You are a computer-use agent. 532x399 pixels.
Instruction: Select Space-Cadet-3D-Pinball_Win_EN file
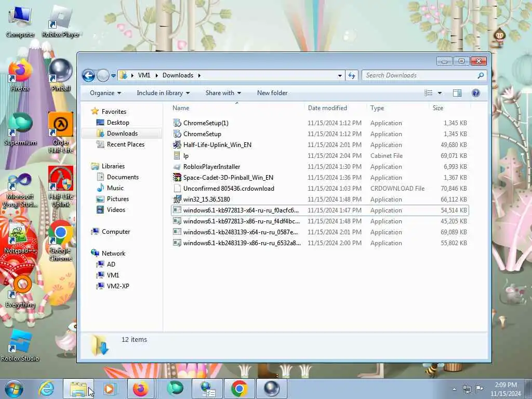point(320,177)
